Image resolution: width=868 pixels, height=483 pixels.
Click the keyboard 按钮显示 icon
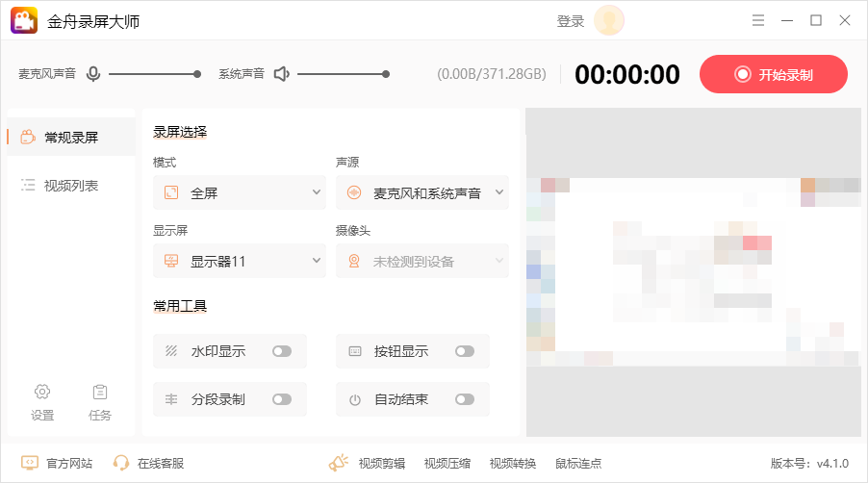click(355, 351)
